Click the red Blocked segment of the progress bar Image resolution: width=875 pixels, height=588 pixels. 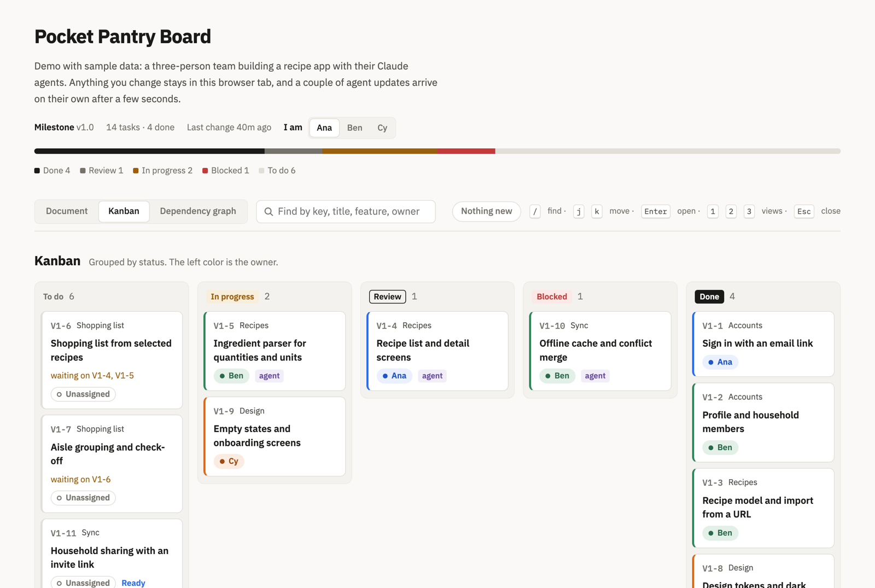tap(466, 151)
